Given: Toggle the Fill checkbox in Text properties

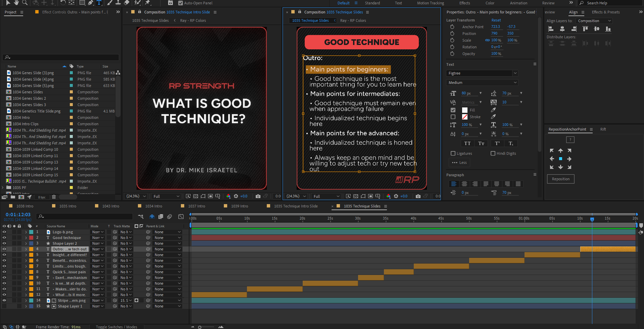Looking at the screenshot, I should (453, 110).
